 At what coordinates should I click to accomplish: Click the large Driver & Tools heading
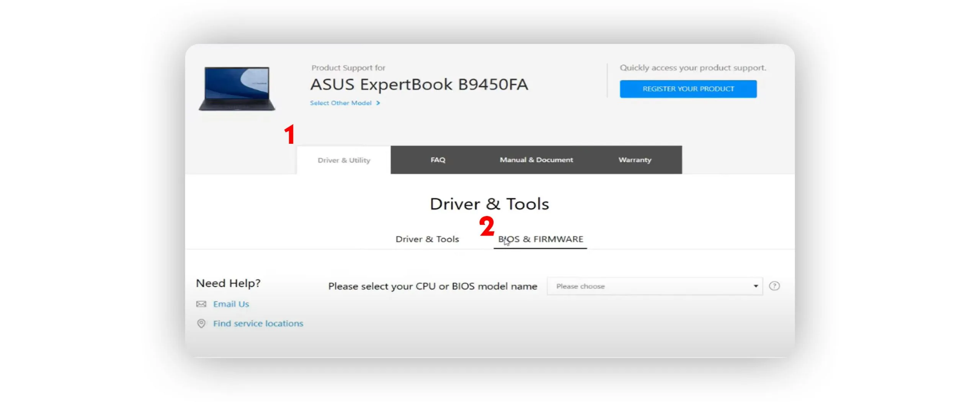[489, 204]
